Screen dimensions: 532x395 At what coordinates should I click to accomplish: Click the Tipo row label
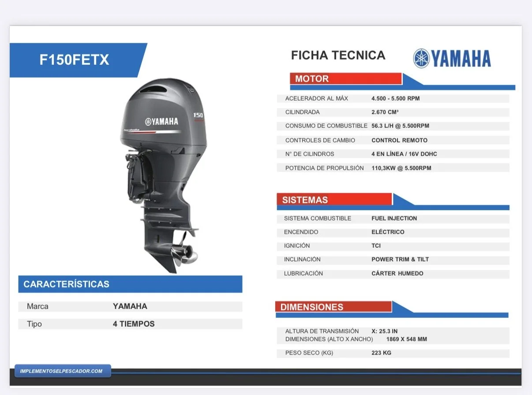(34, 324)
